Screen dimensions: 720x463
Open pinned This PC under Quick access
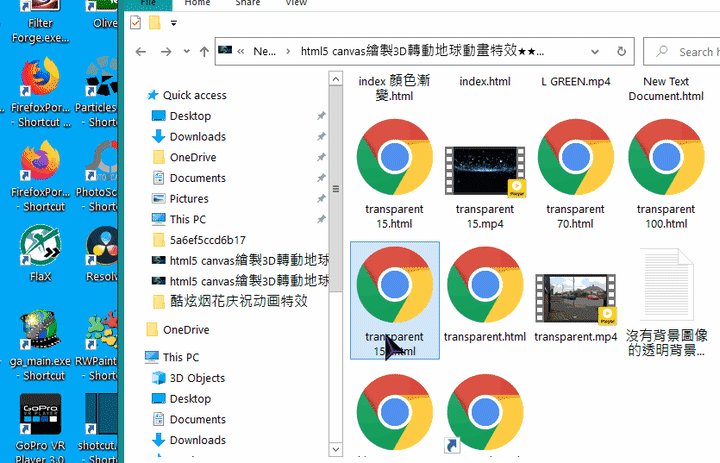coord(187,219)
